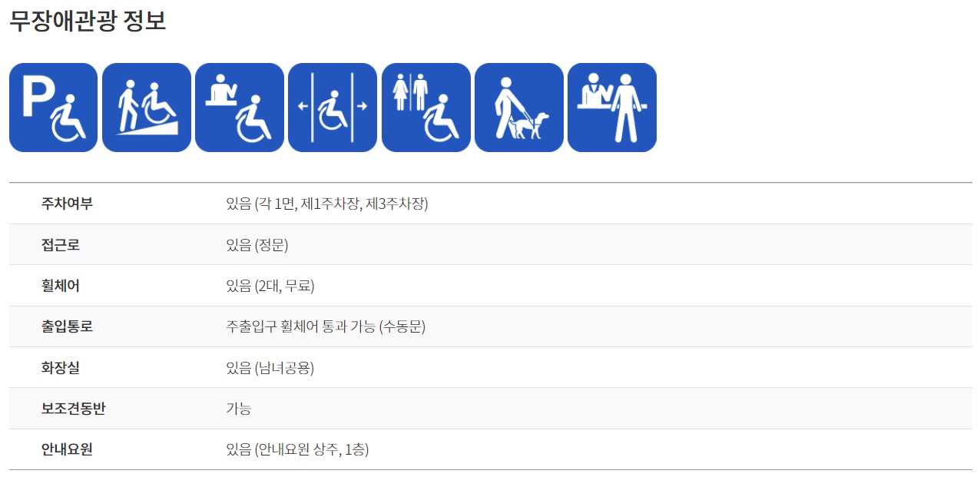This screenshot has width=980, height=477.
Task: Click the accessible parking icon
Action: click(x=54, y=108)
